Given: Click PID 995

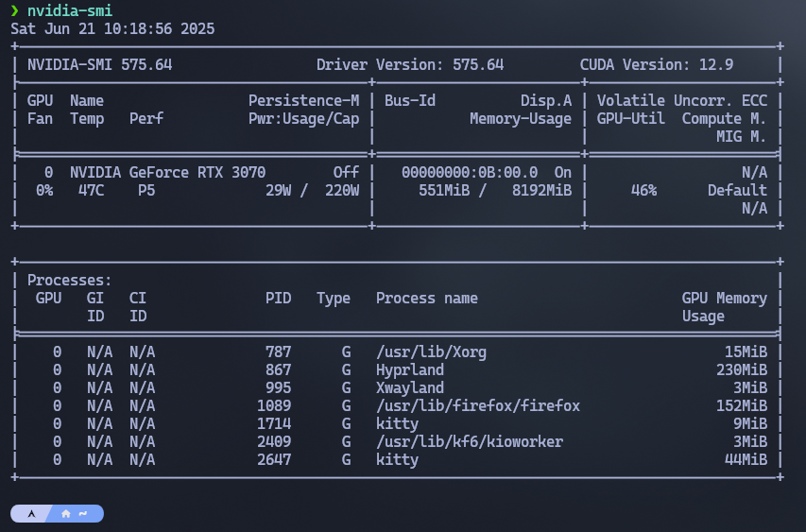Looking at the screenshot, I should pos(278,388).
